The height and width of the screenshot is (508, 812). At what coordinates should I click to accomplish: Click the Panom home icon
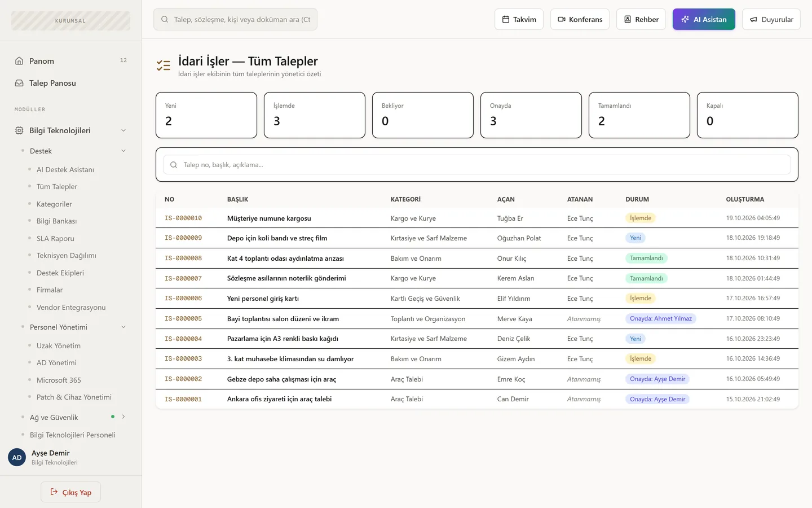(19, 61)
